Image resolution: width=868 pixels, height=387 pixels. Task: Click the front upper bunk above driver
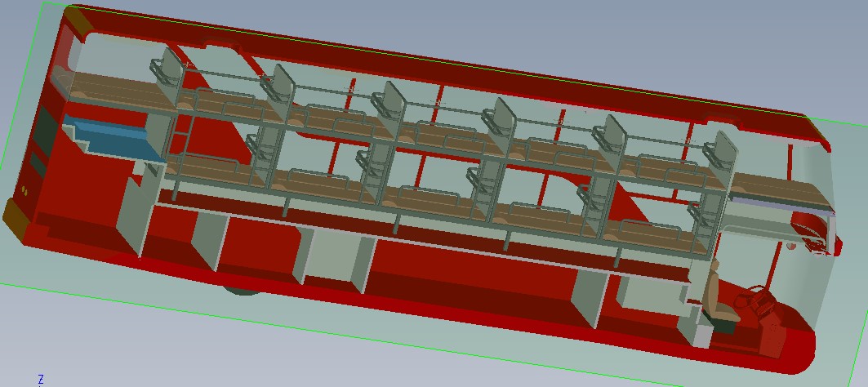[783, 191]
